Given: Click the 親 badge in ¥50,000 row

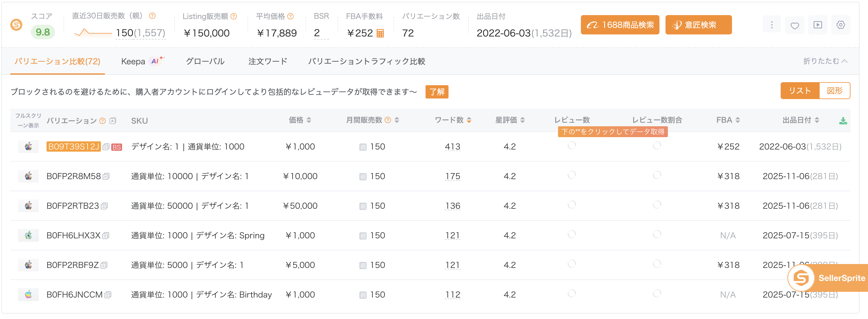Looking at the screenshot, I should tap(363, 206).
